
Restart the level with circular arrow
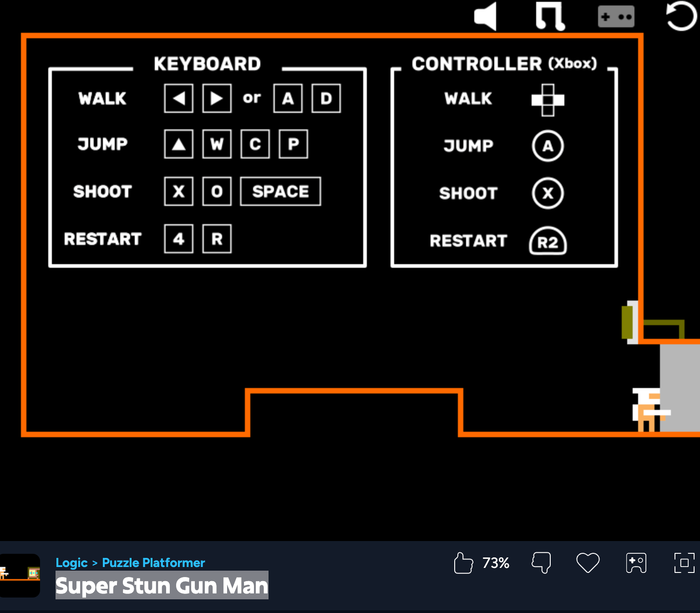tap(681, 16)
